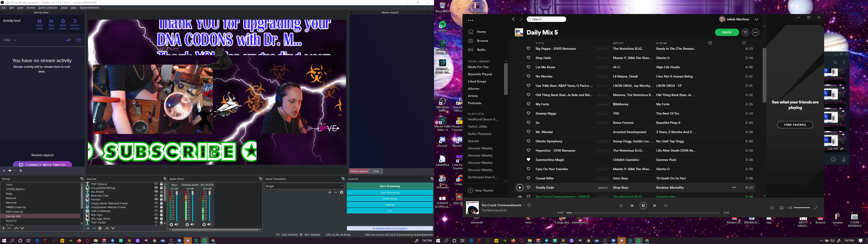Image resolution: width=868 pixels, height=244 pixels.
Task: Open more options for Totally Dude
Action: [x=734, y=187]
